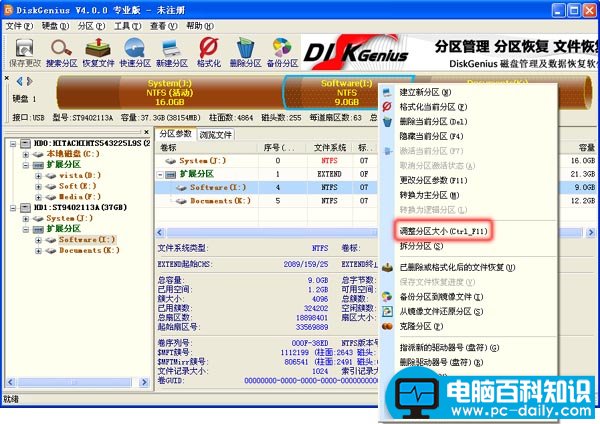Close the disk map bar with X
This screenshot has width=600, height=424.
tap(7, 78)
